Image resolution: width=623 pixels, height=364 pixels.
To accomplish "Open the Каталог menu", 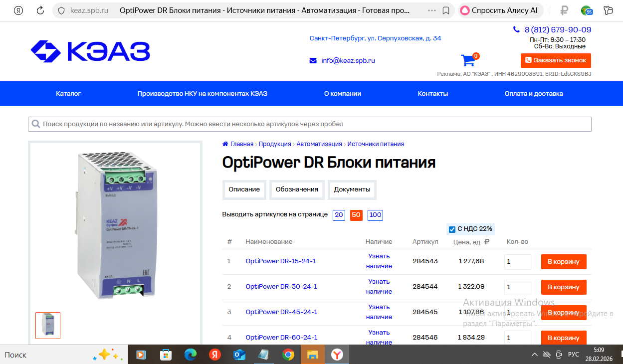I will click(x=68, y=94).
